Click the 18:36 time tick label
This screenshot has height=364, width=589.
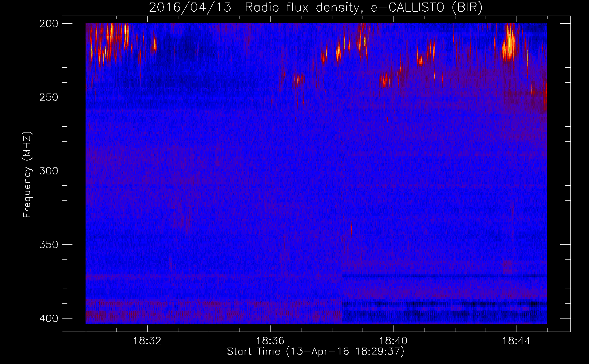[270, 341]
